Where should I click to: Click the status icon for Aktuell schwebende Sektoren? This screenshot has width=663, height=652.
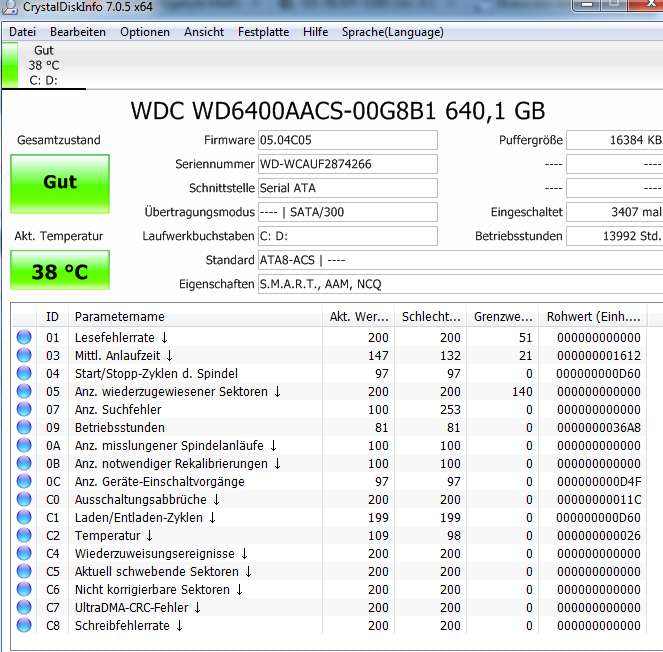(24, 571)
